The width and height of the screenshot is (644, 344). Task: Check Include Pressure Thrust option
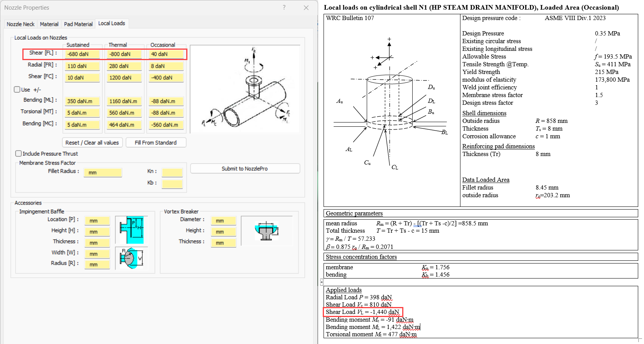(19, 153)
